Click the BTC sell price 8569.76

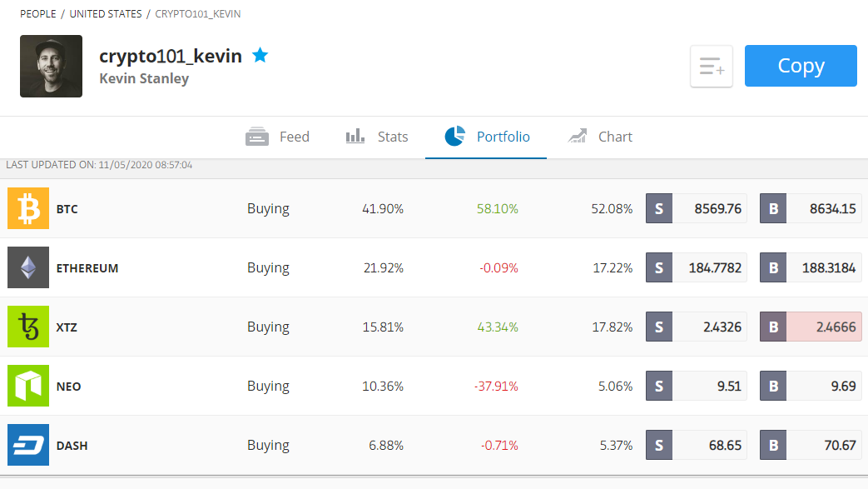[697, 208]
